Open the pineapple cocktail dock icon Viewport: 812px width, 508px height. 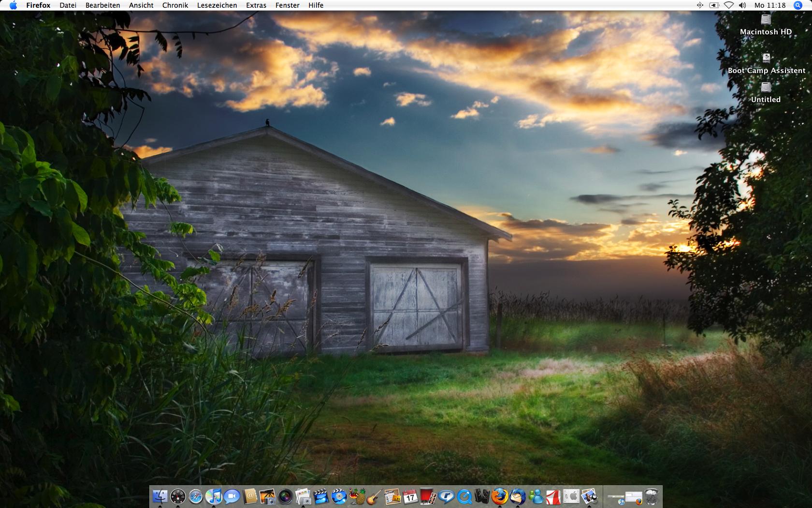click(x=357, y=496)
